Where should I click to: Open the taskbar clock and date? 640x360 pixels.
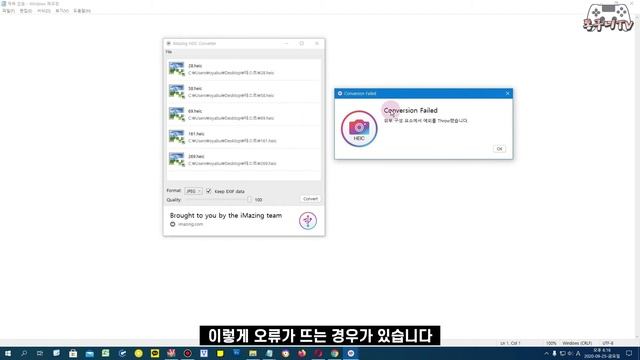(x=602, y=353)
